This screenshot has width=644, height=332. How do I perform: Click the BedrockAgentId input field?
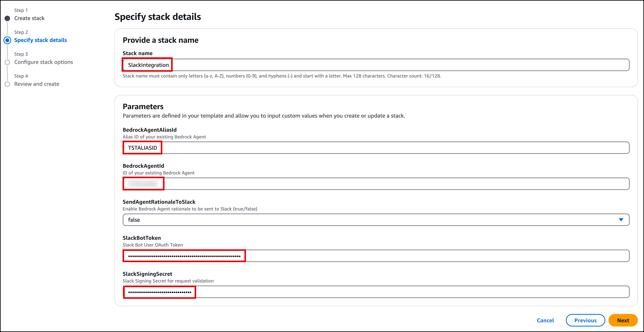tap(144, 184)
